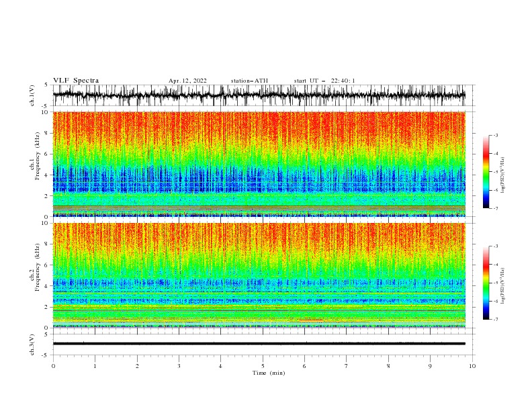Click time axis tick label "8"

pos(388,366)
